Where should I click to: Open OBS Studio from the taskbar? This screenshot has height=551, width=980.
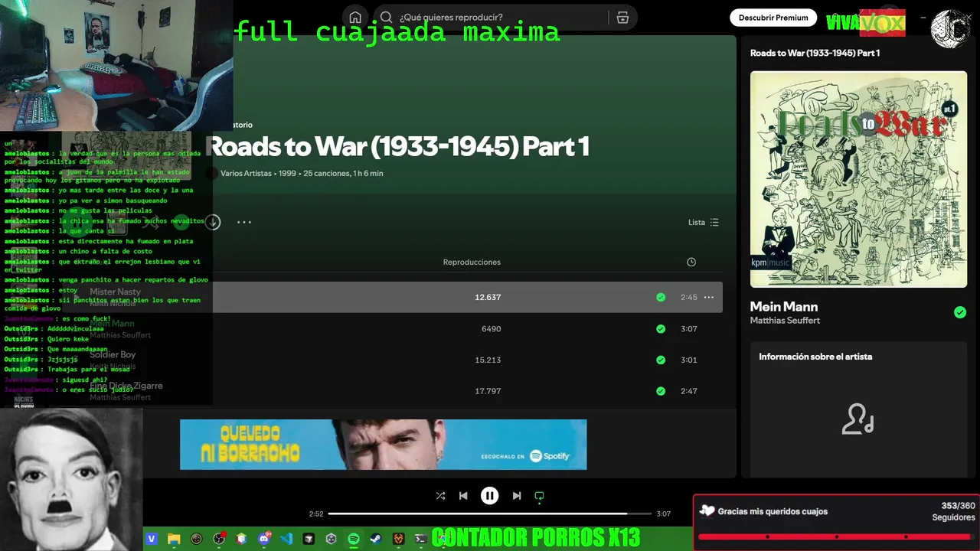pos(219,540)
